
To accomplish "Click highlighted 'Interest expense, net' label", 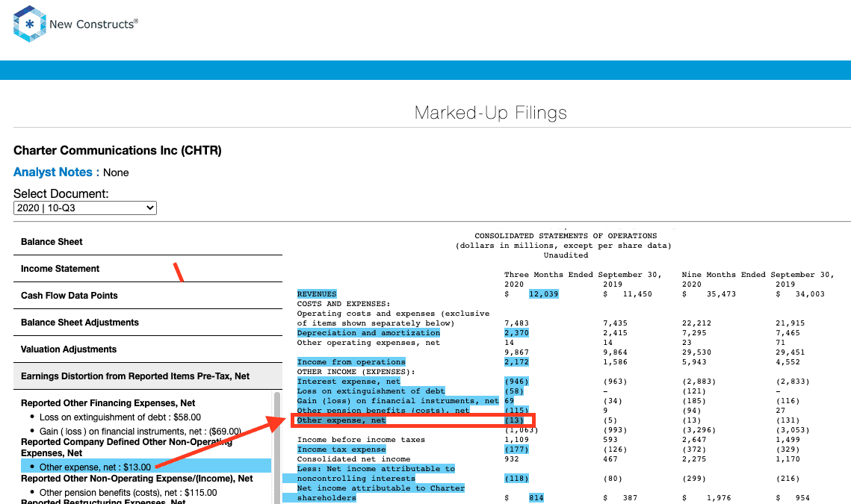I will (x=348, y=382).
